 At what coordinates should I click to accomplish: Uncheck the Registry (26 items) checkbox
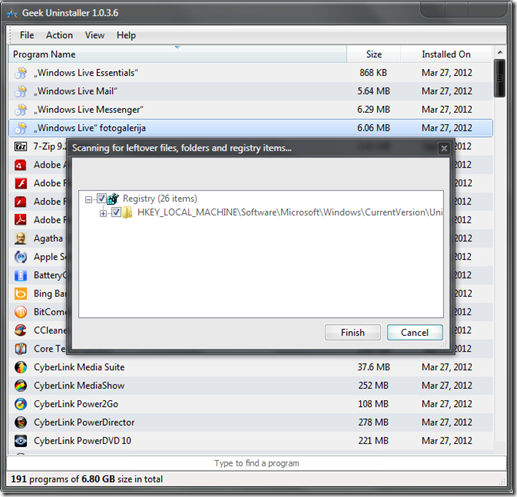pyautogui.click(x=101, y=198)
